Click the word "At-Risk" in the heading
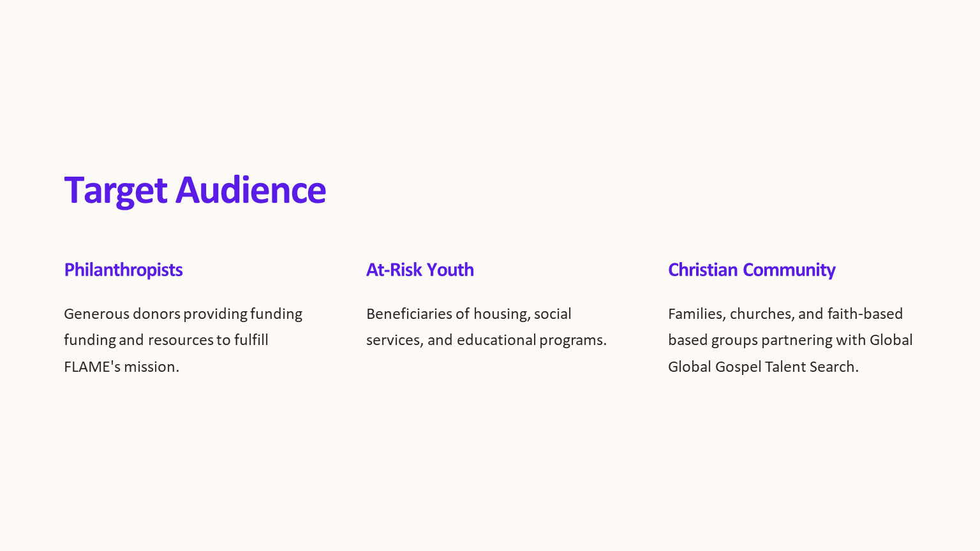Image resolution: width=980 pixels, height=551 pixels. pos(394,270)
